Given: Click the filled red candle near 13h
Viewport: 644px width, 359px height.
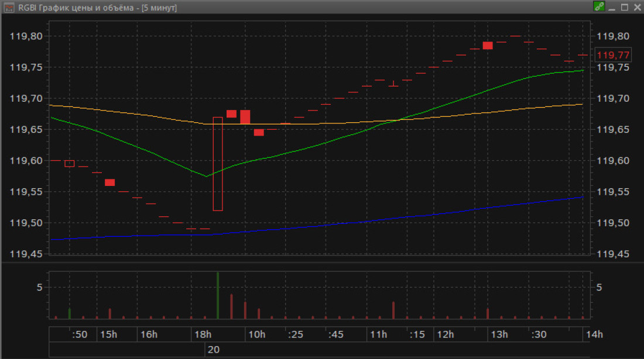Looking at the screenshot, I should (x=488, y=46).
